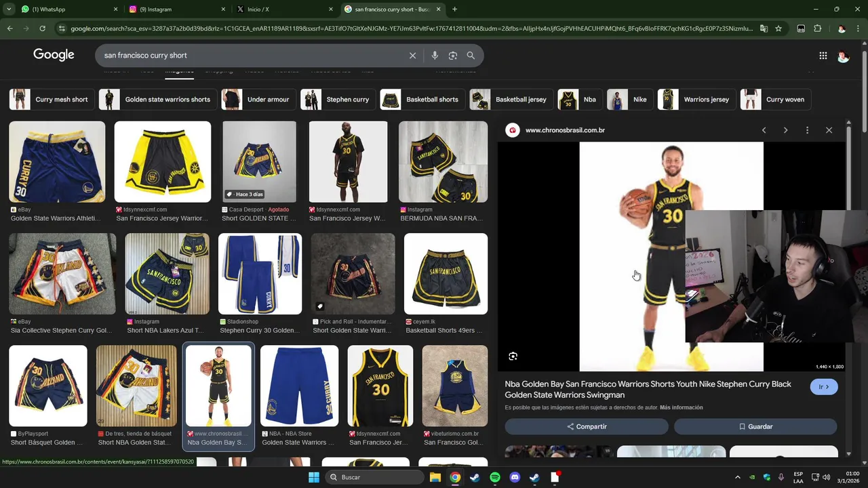
Task: Close the san francisco curry short tab
Action: pyautogui.click(x=438, y=9)
